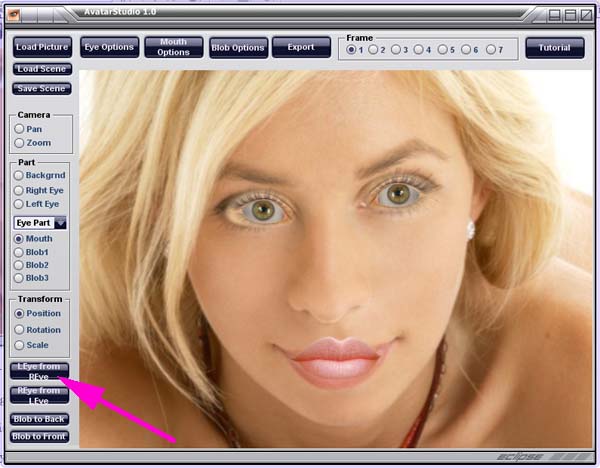Click the Load Picture button
600x468 pixels.
[42, 47]
